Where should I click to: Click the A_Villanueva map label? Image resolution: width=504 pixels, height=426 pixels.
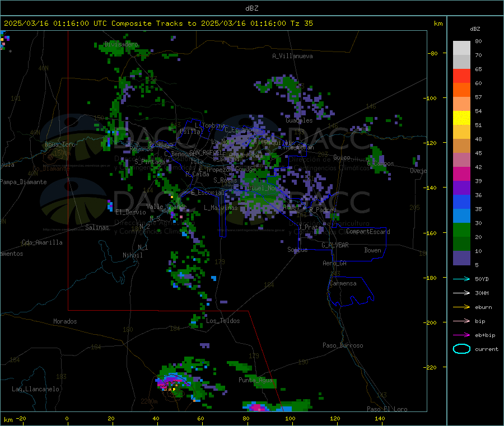coord(292,56)
